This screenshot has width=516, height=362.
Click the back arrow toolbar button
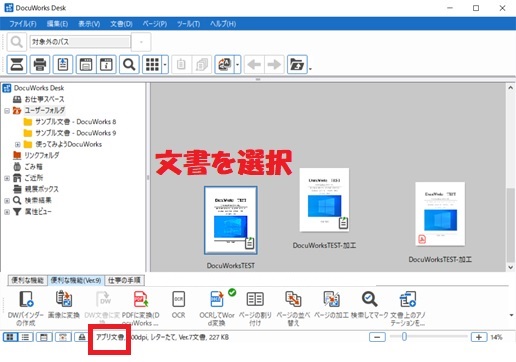click(x=254, y=64)
